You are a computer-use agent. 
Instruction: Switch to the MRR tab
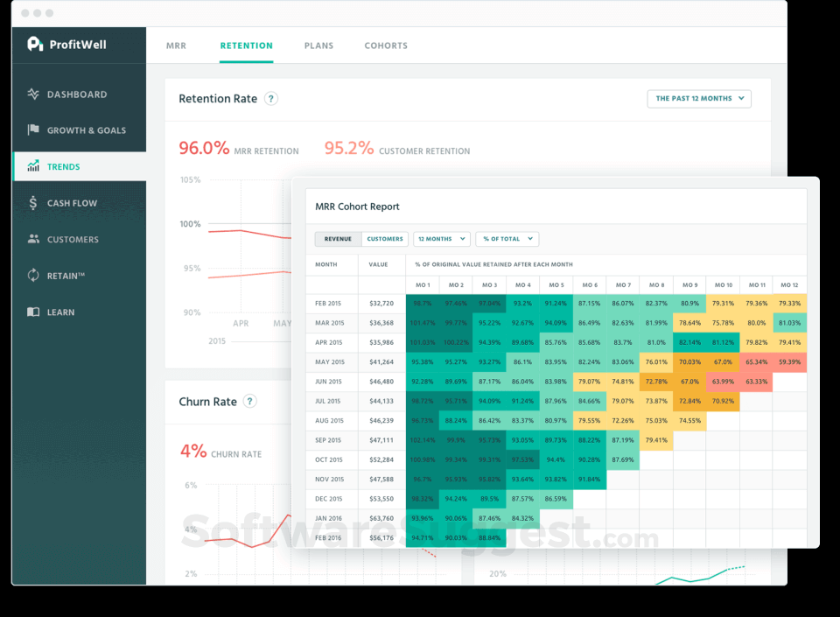click(x=176, y=46)
